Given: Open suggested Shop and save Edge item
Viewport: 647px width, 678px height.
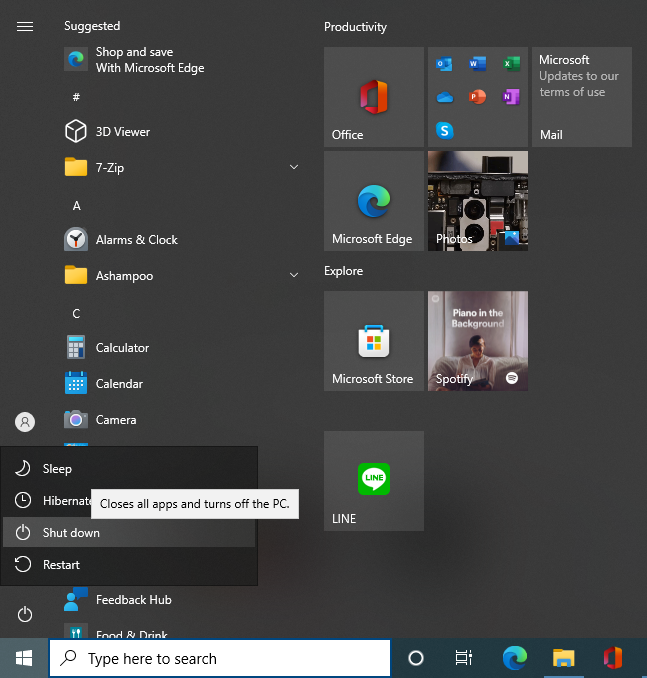Looking at the screenshot, I should (x=182, y=60).
